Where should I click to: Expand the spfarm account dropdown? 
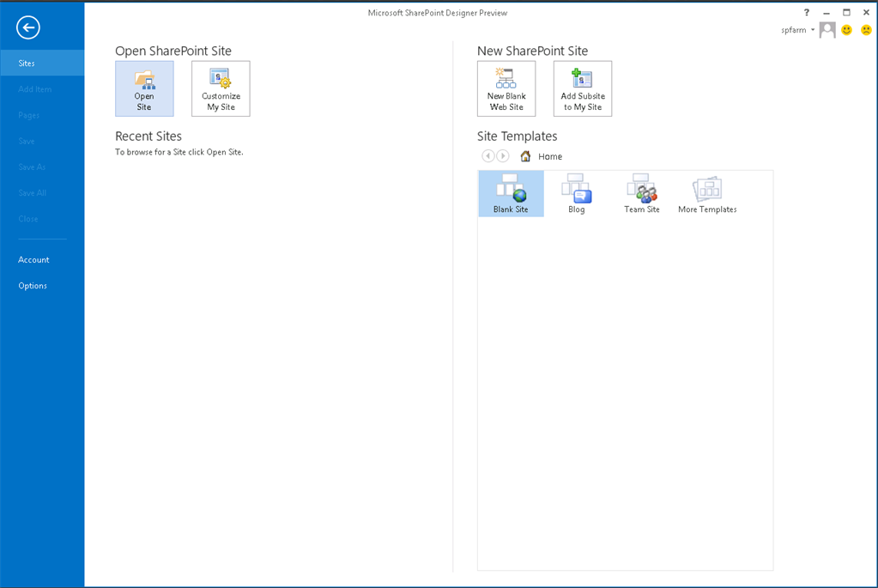(813, 30)
